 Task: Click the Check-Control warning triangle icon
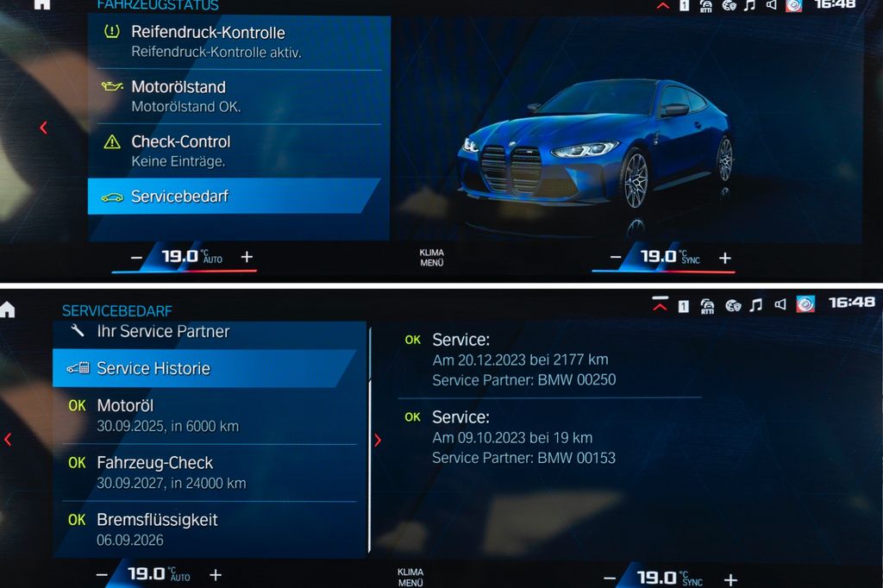pos(111,142)
